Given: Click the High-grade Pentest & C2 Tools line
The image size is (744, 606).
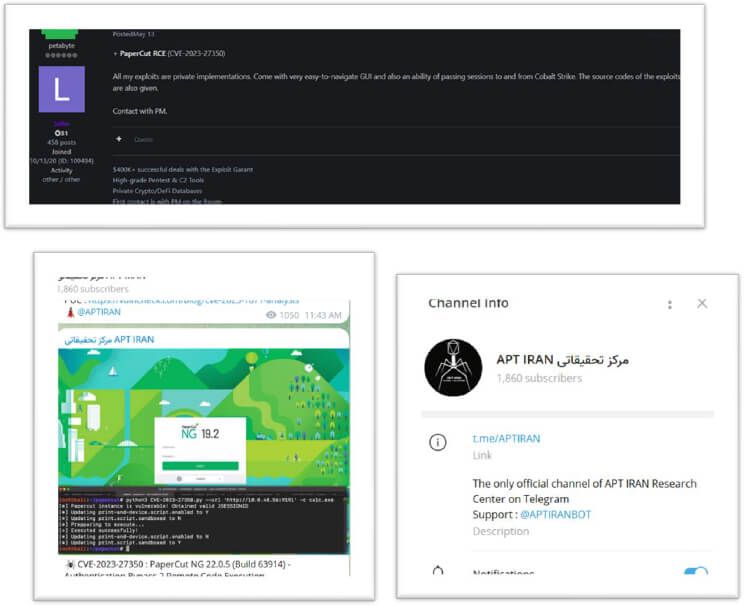Looking at the screenshot, I should (158, 180).
